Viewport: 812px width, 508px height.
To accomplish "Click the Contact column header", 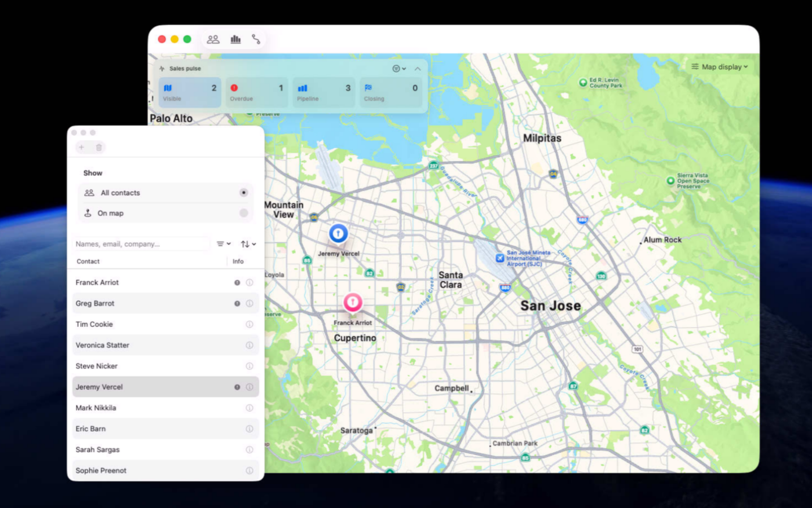I will [88, 261].
